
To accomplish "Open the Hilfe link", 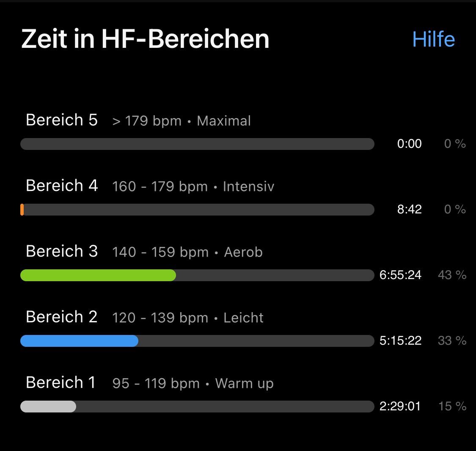I will (x=434, y=39).
